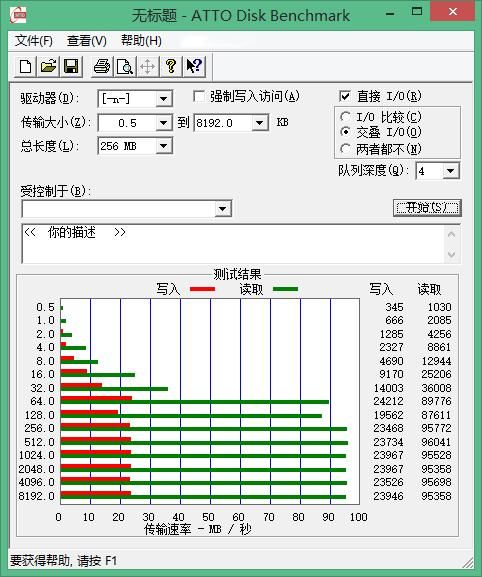Image resolution: width=482 pixels, height=577 pixels.
Task: Enable the 强制写入访问 checkbox
Action: [x=199, y=97]
